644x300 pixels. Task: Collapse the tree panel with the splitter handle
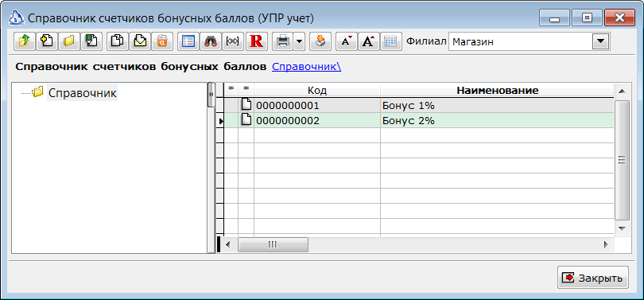pos(211,94)
